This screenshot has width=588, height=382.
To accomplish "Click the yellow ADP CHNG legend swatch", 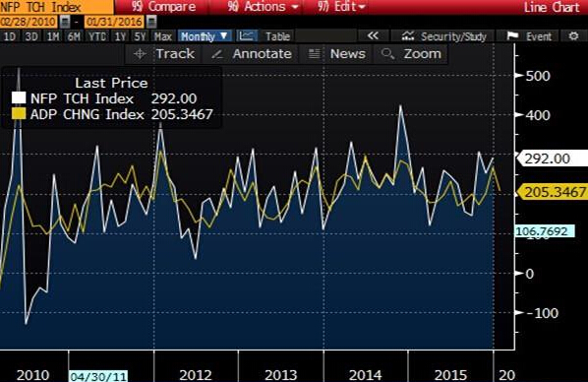I will [x=19, y=114].
